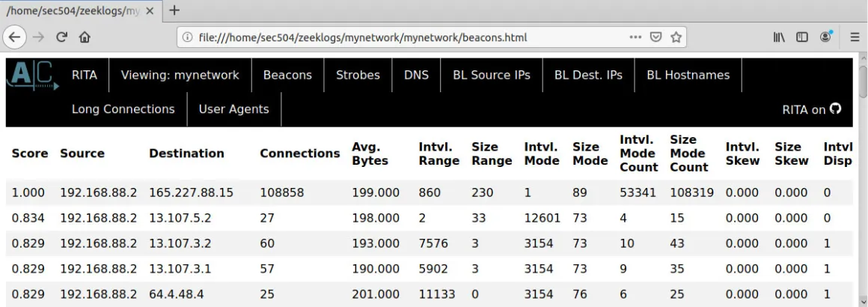
Task: Open the Firefox account profile icon
Action: pos(826,37)
